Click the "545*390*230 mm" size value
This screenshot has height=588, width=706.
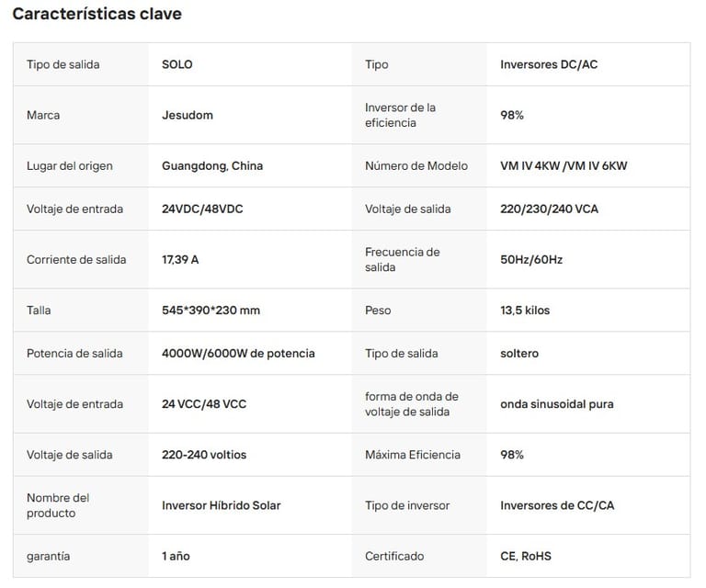tap(211, 310)
